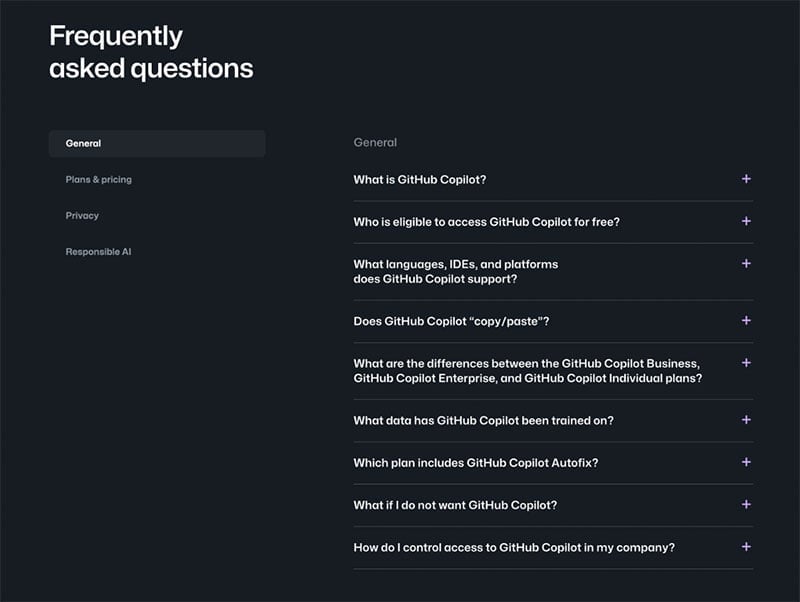Click the plus icon for company access control question
Image resolution: width=800 pixels, height=602 pixels.
click(746, 547)
